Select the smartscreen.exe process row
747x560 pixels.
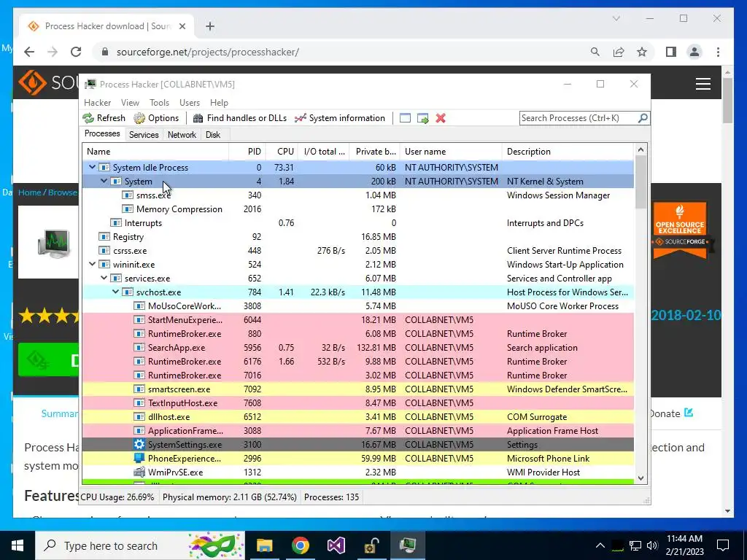[357, 389]
